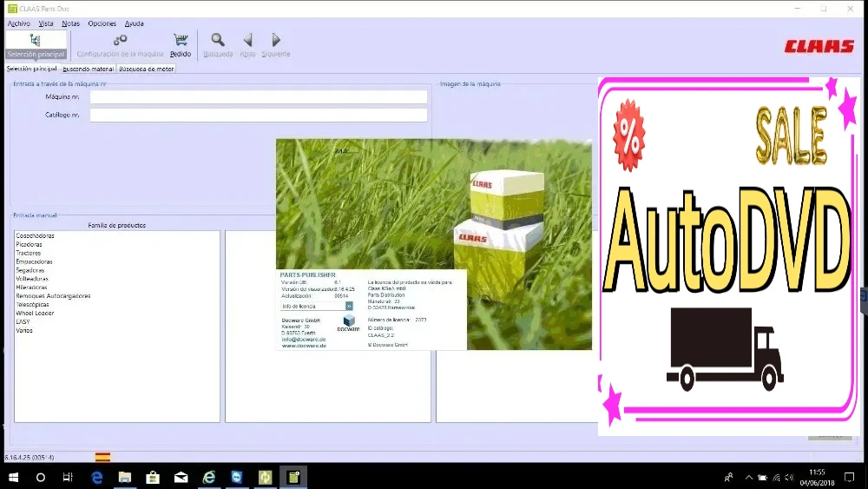Screen dimensions: 868x489
Task: Open File Explorer from taskbar
Action: [x=124, y=477]
